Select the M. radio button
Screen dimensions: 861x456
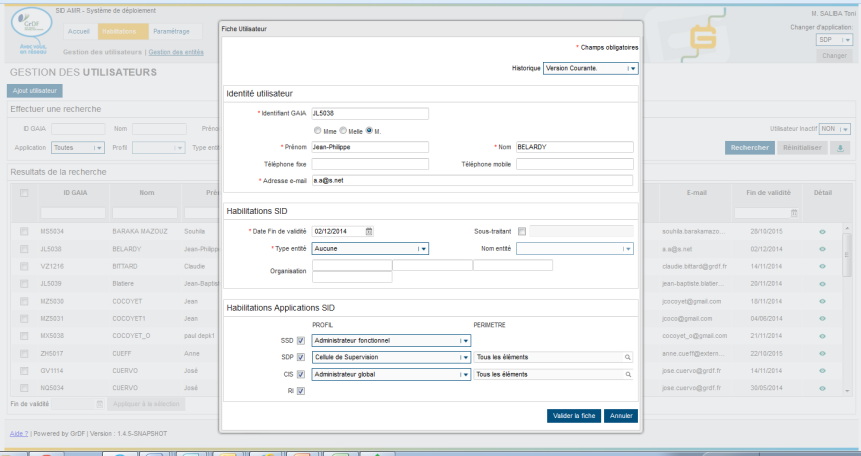369,131
